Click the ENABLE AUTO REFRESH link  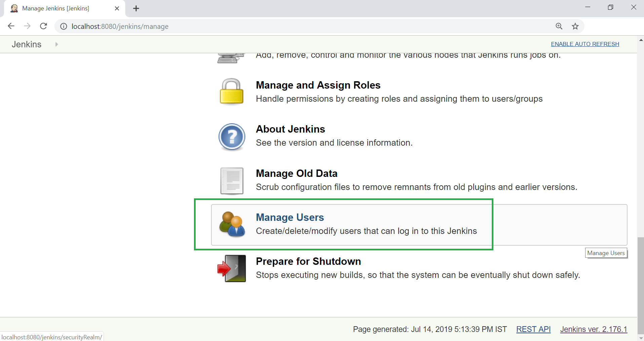[585, 44]
